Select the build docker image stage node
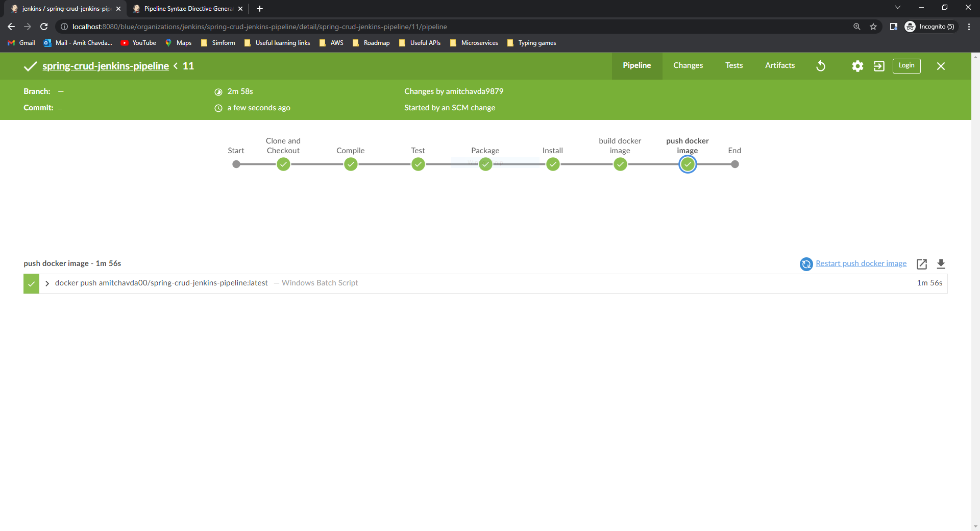This screenshot has height=531, width=980. tap(620, 164)
